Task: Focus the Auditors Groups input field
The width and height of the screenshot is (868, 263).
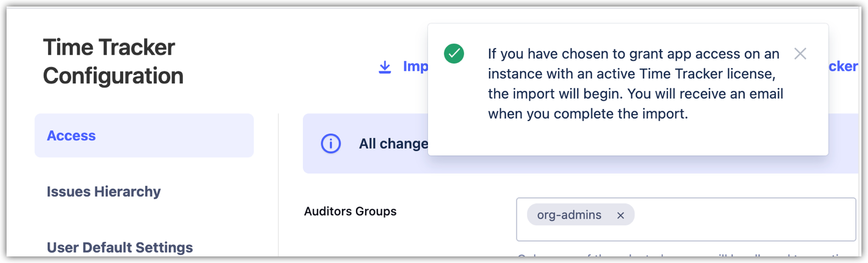Action: coord(740,219)
